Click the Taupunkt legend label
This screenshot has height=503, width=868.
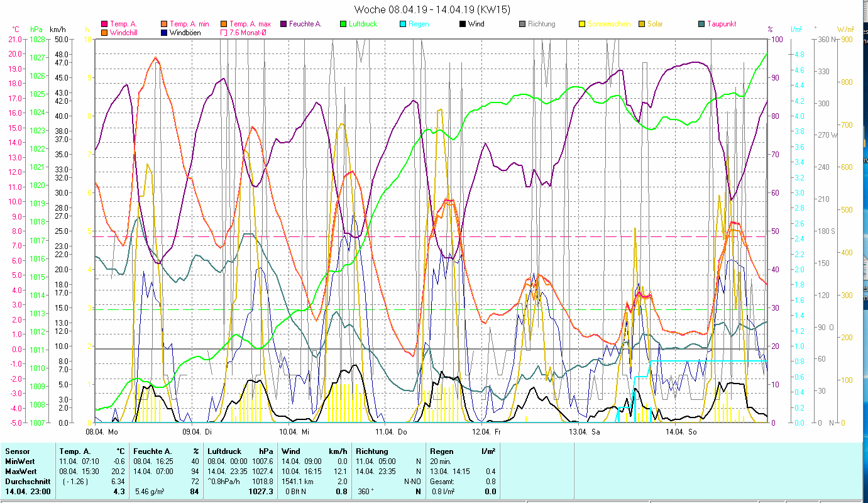[x=722, y=25]
